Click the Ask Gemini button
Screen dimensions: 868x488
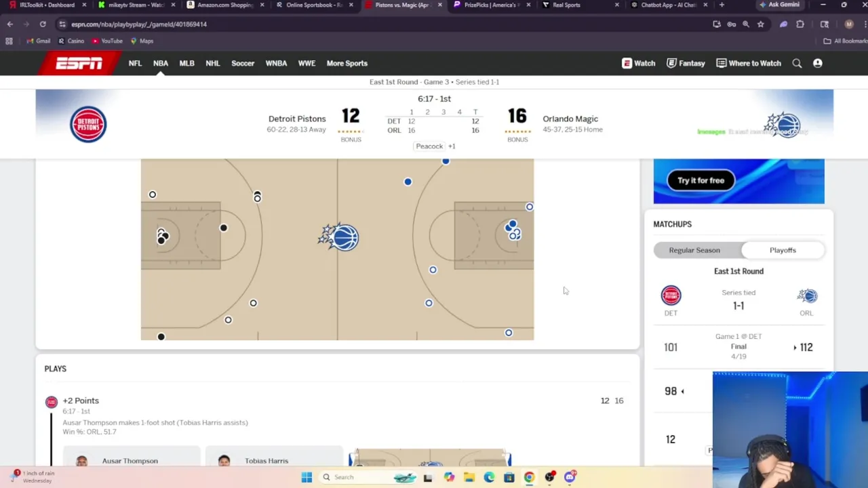click(x=778, y=5)
